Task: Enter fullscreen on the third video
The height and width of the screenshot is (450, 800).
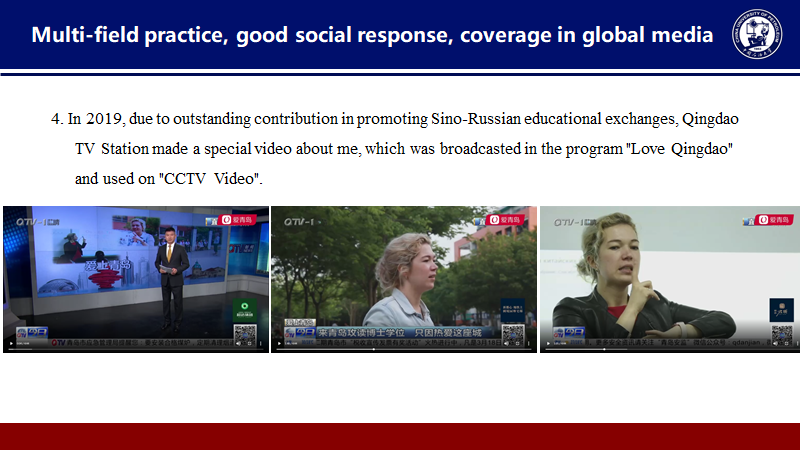Action: point(781,345)
